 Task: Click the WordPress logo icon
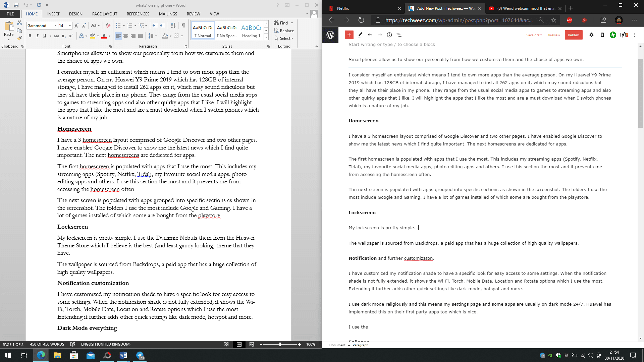coord(330,35)
